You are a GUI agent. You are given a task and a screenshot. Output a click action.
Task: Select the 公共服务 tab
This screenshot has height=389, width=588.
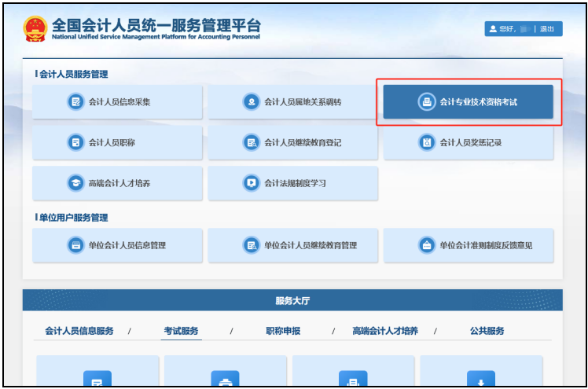[x=487, y=331]
